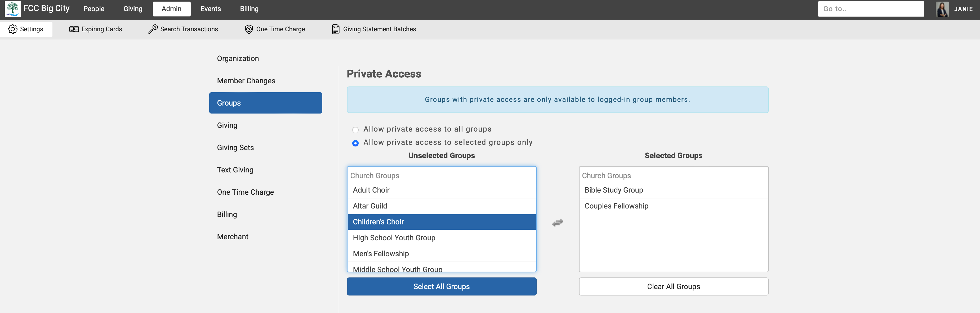Click the Select All Groups button

(441, 286)
